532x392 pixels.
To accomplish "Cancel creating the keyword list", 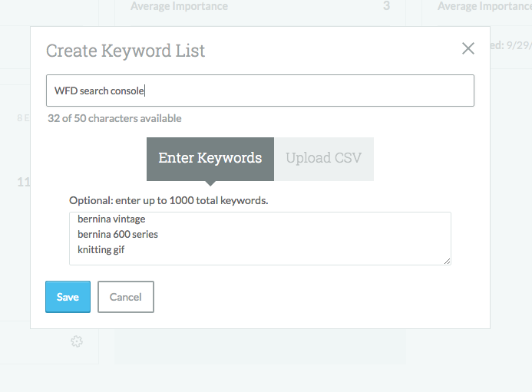I will [x=125, y=297].
